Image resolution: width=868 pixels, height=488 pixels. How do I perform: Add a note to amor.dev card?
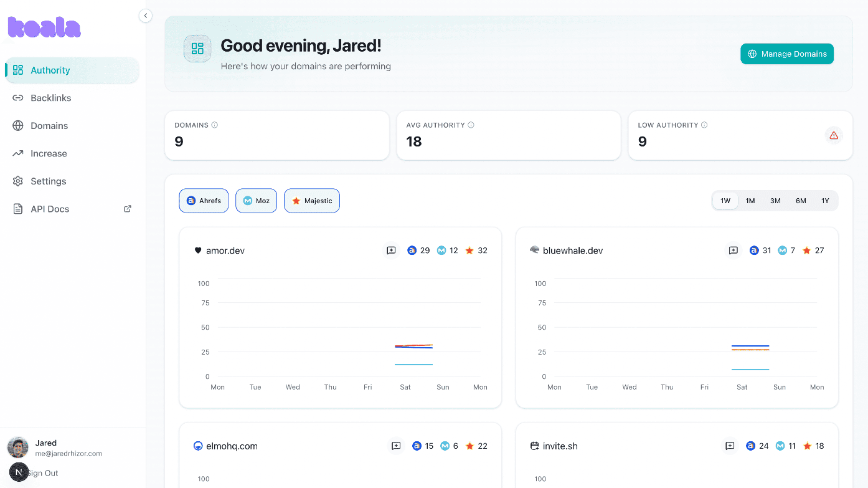[391, 251]
